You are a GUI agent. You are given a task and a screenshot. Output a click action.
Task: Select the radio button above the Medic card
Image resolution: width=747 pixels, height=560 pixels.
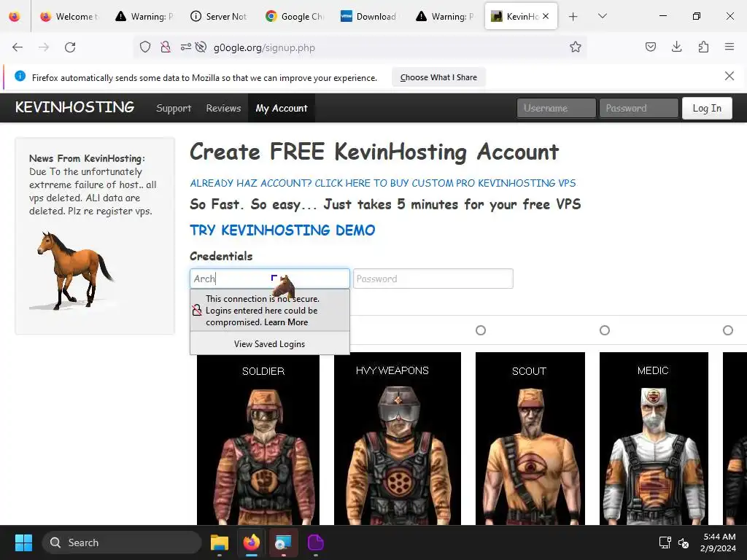[605, 330]
